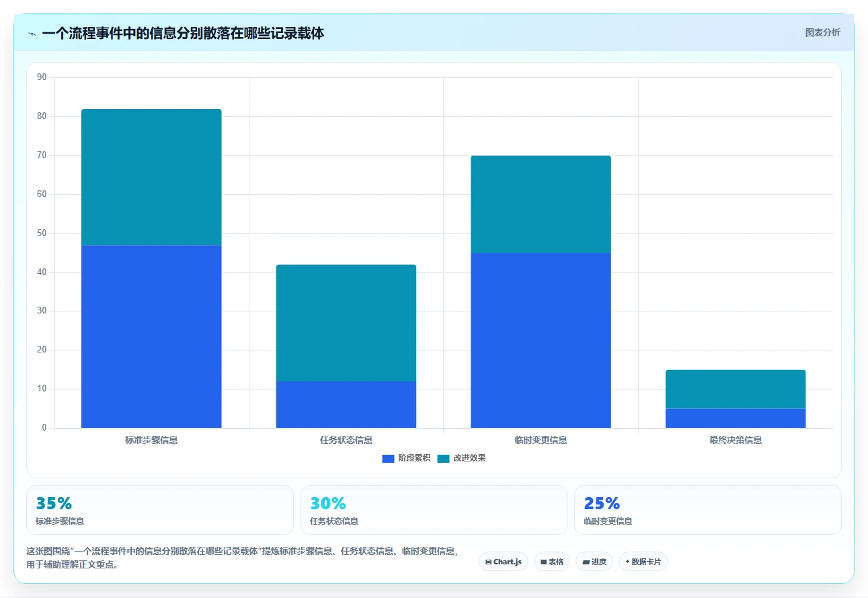The width and height of the screenshot is (868, 598).
Task: Click the teal 改进效果 legend color box
Action: coord(443,458)
